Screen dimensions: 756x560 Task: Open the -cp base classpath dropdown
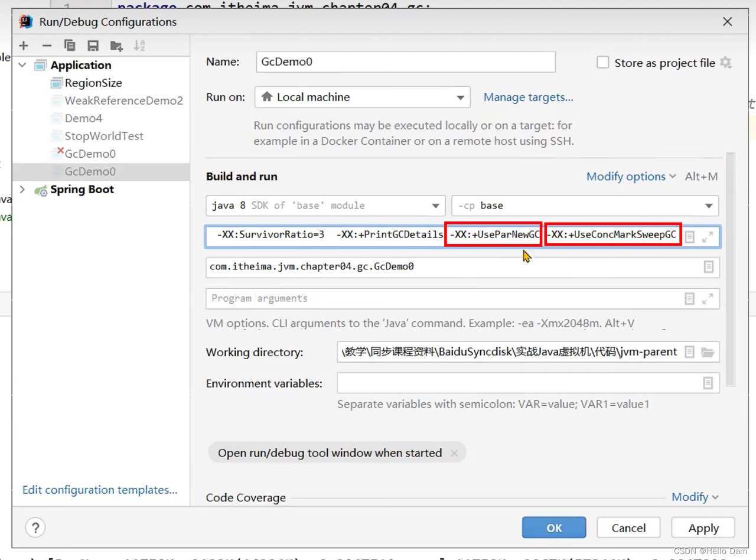(585, 206)
